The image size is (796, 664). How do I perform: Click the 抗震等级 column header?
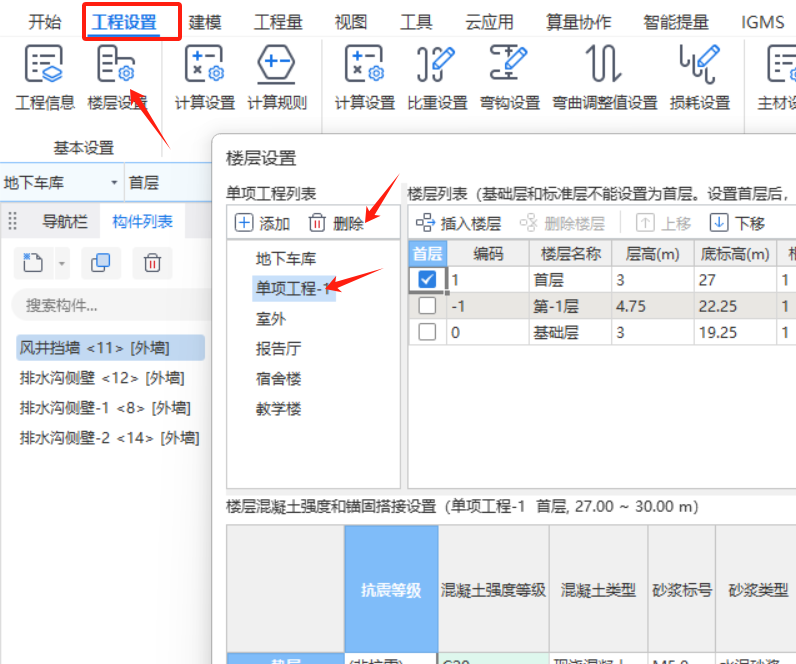[x=391, y=589]
